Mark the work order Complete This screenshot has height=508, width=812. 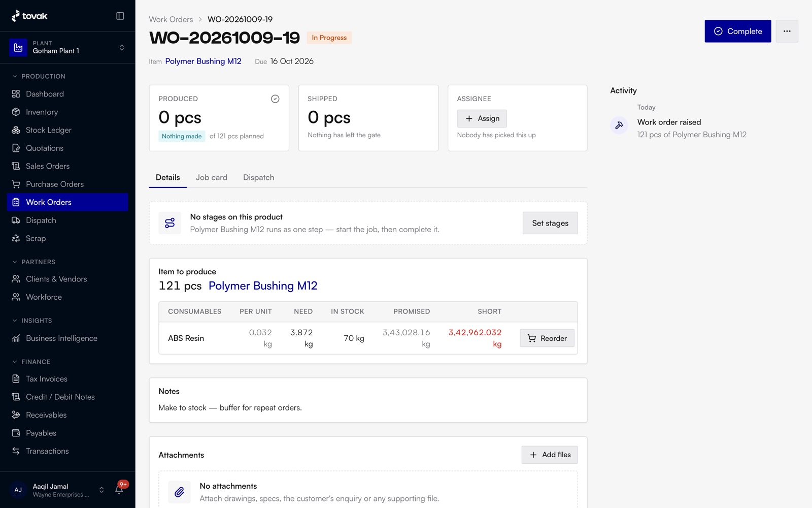point(737,31)
